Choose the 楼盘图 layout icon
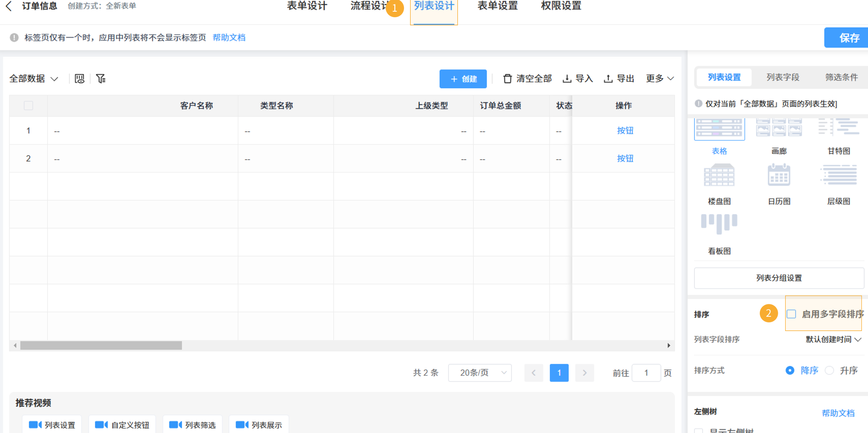Image resolution: width=868 pixels, height=433 pixels. coord(720,175)
